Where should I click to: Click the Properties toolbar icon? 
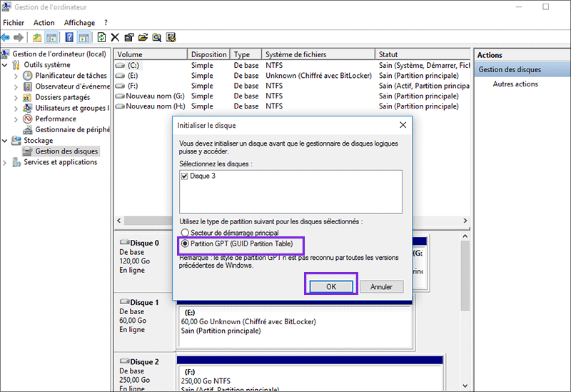(128, 37)
